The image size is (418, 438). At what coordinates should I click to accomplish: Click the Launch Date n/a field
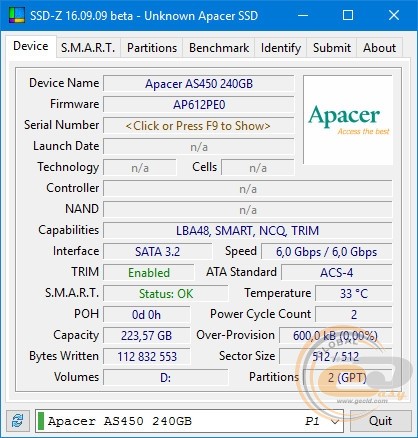coord(199,147)
